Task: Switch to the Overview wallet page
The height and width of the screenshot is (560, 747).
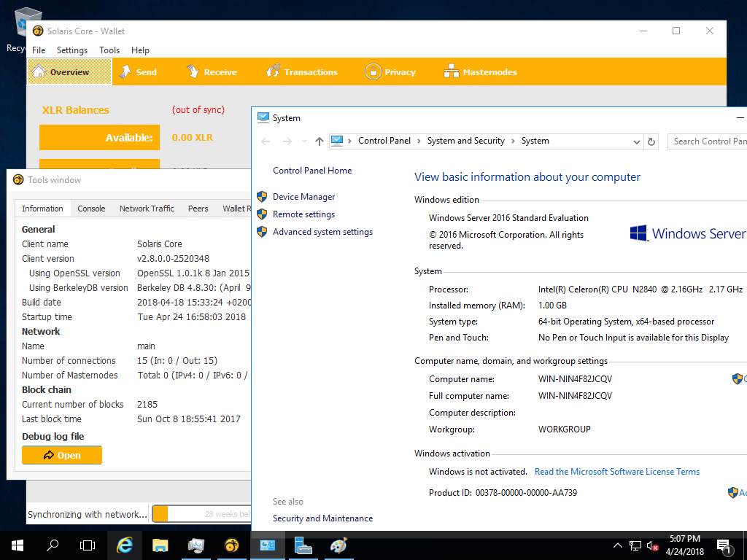Action: (x=69, y=72)
